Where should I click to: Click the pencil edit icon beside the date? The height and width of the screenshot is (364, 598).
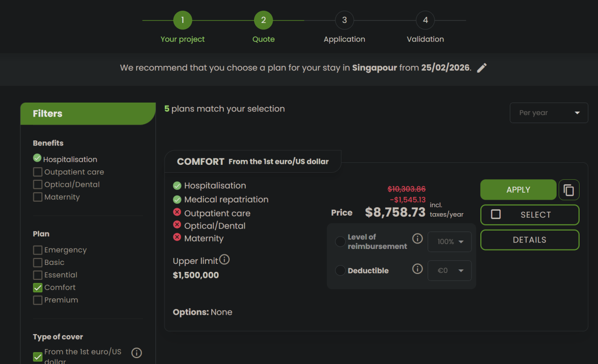(x=481, y=68)
